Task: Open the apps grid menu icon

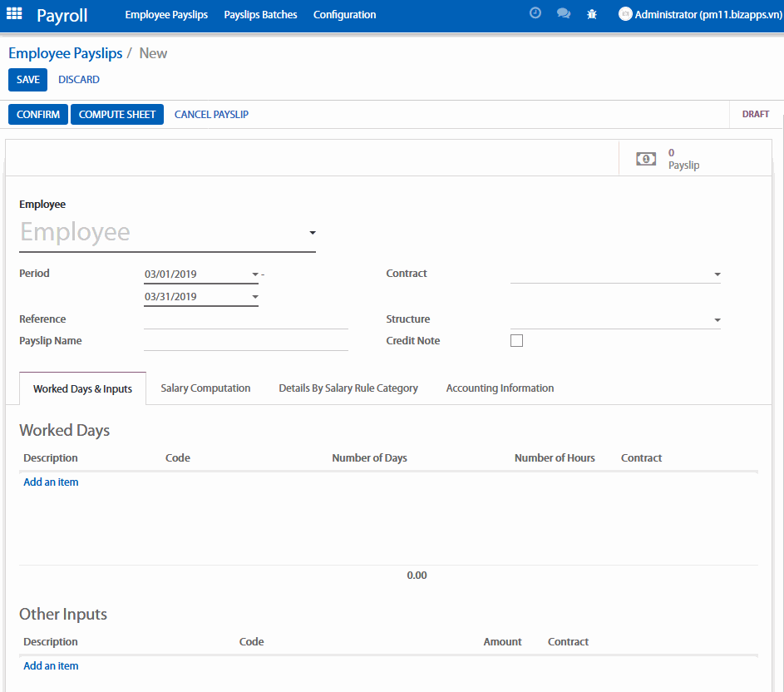Action: (x=14, y=15)
